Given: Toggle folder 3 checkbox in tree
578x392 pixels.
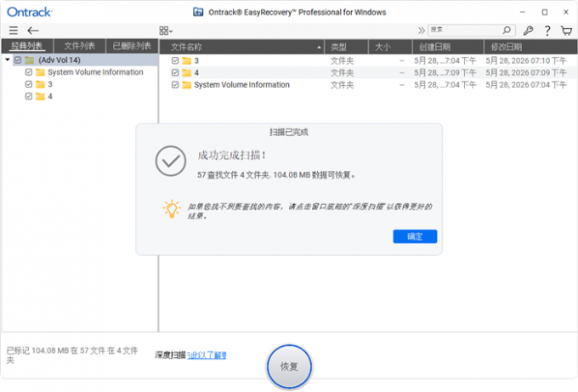Looking at the screenshot, I should tap(29, 84).
